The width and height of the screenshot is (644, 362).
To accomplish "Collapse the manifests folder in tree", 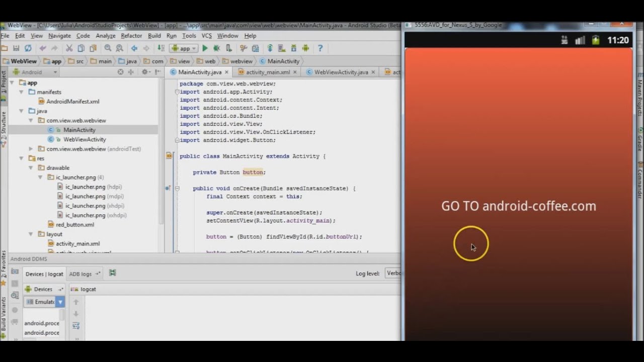I will tap(21, 92).
